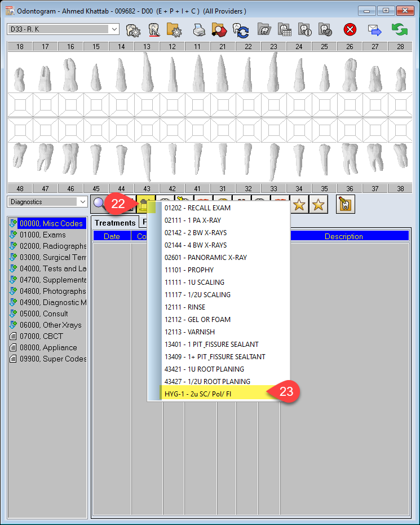
Task: Click the surface diagram square above tooth 38
Action: [400, 130]
